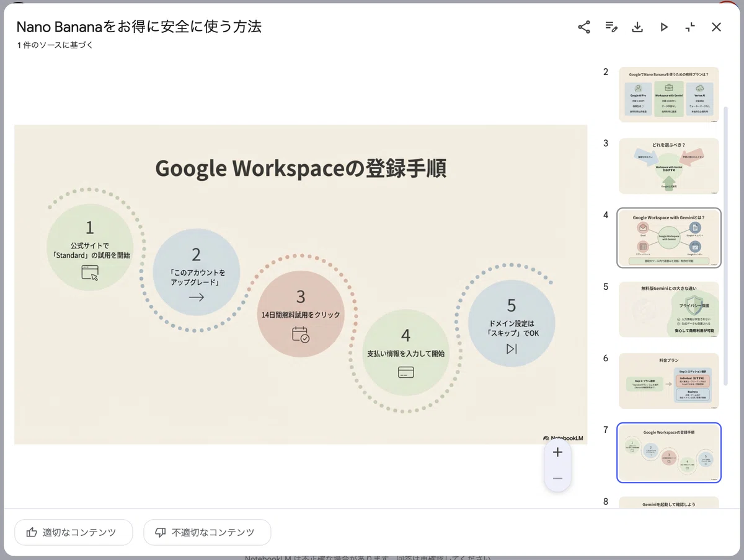
Task: Close the slide viewer with X
Action: click(717, 27)
